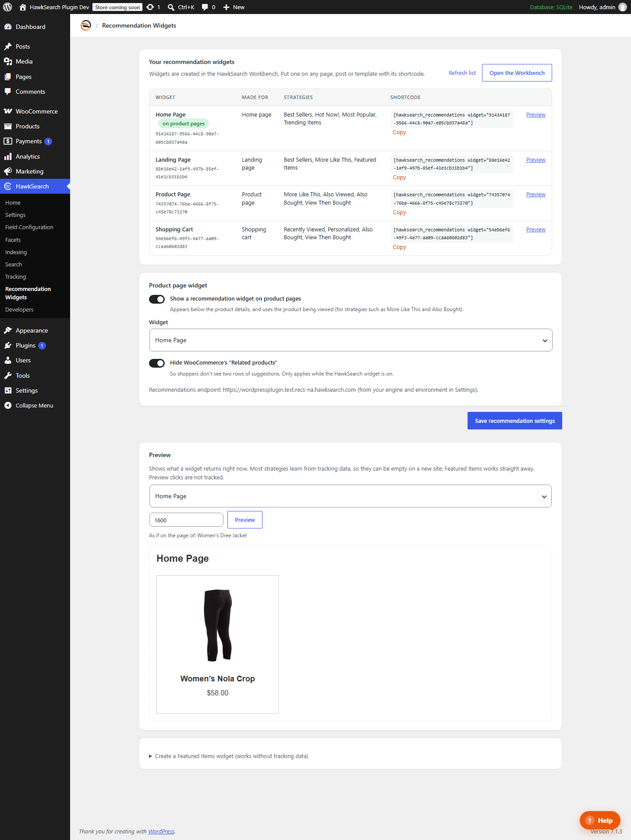Click the plus New icon
The image size is (631, 840).
pyautogui.click(x=227, y=7)
